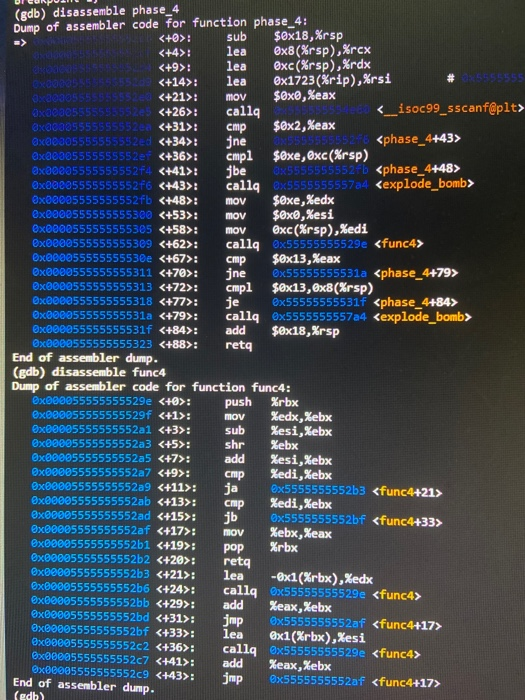This screenshot has width=525, height=700.
Task: Select address 0x000055555555529e at func4+0
Action: point(92,401)
